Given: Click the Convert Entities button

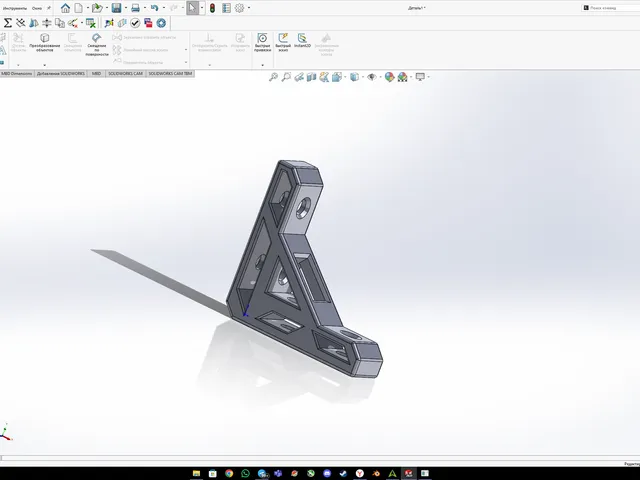Looking at the screenshot, I should click(44, 43).
